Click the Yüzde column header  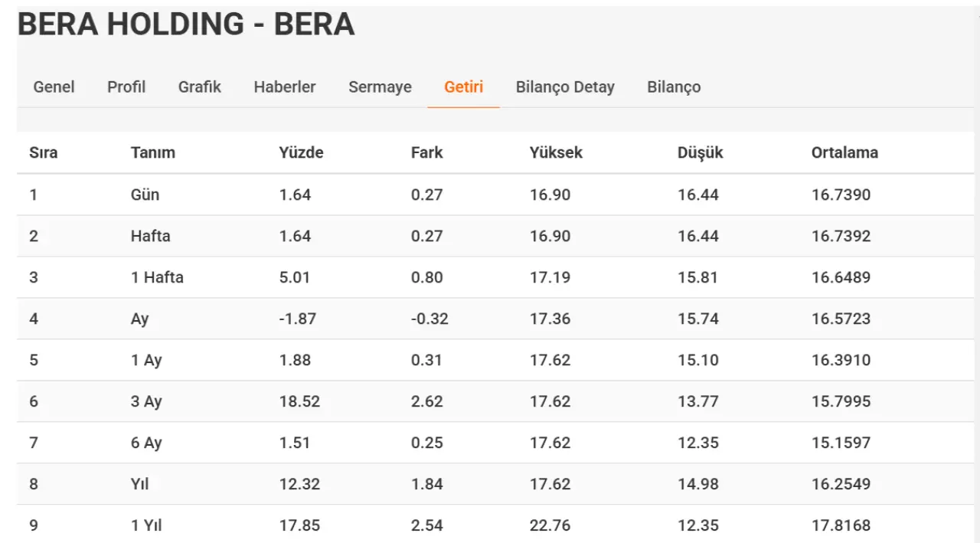point(302,152)
